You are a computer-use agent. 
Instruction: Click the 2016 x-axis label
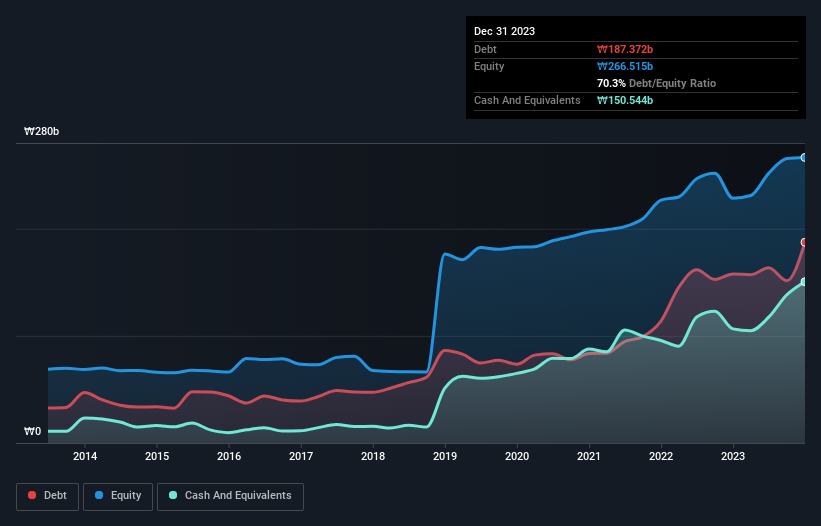(x=229, y=456)
